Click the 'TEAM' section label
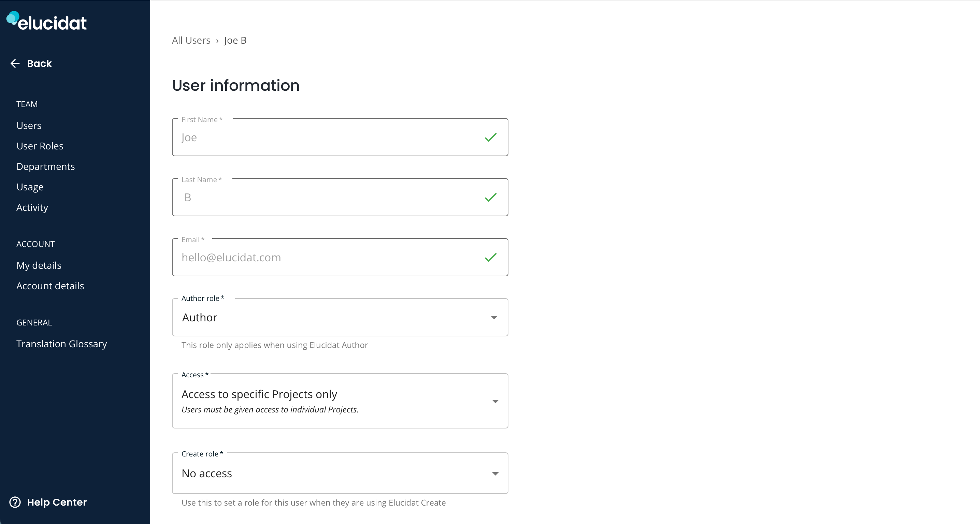This screenshot has width=980, height=524. (x=27, y=104)
